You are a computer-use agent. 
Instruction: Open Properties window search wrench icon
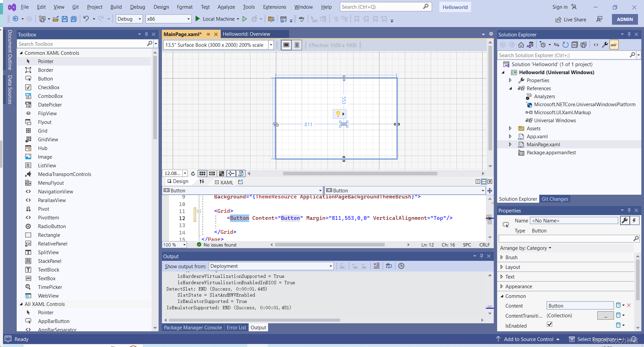click(x=625, y=220)
